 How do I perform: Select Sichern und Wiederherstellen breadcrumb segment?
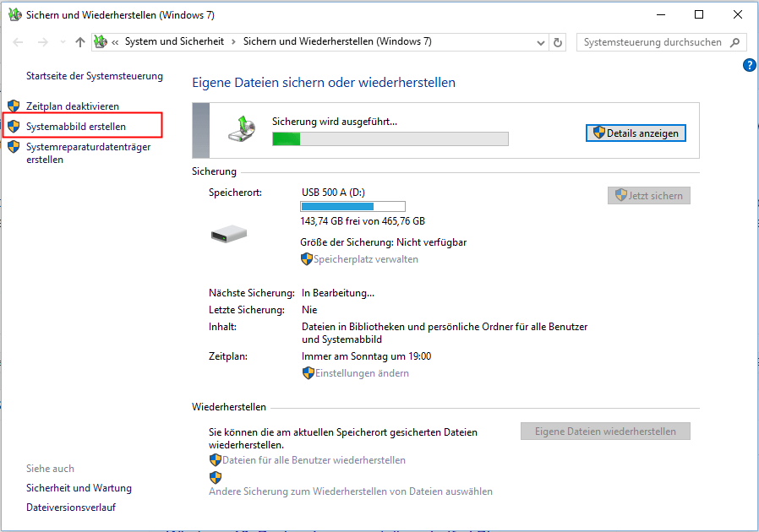(336, 42)
